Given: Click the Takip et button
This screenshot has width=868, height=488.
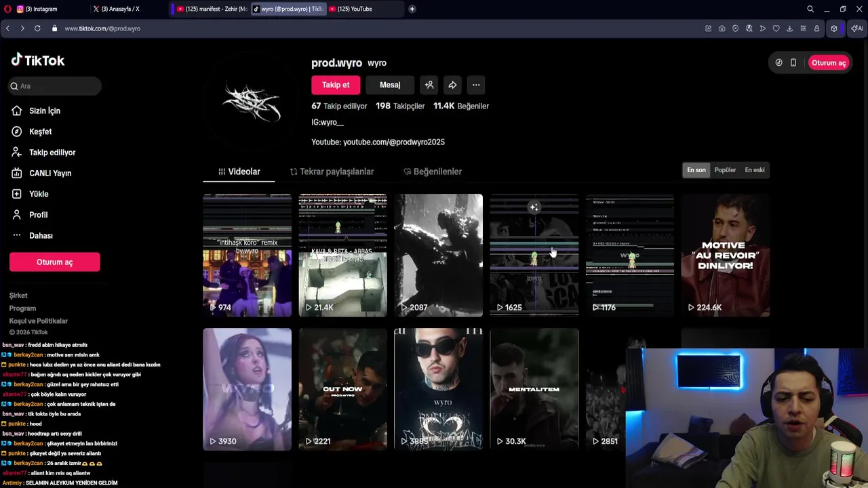Looking at the screenshot, I should pos(336,85).
